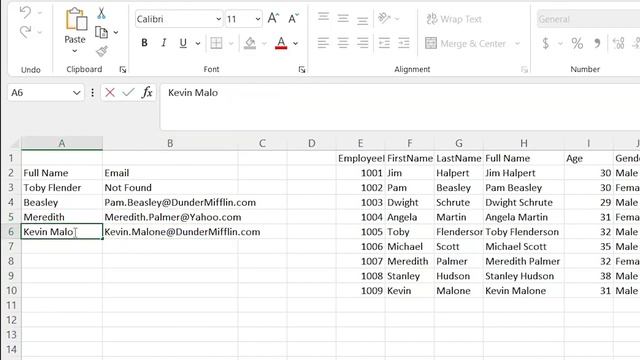This screenshot has width=640, height=360.
Task: Click in the formula bar text
Action: (x=193, y=93)
